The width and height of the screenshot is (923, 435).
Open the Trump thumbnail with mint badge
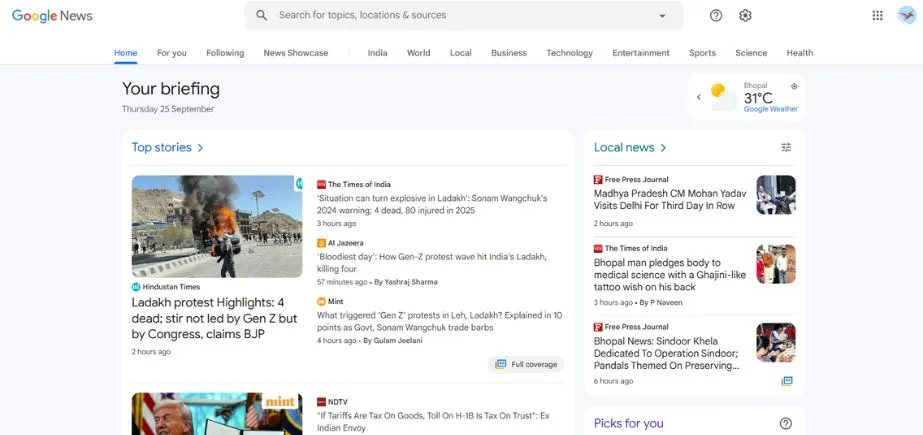217,414
